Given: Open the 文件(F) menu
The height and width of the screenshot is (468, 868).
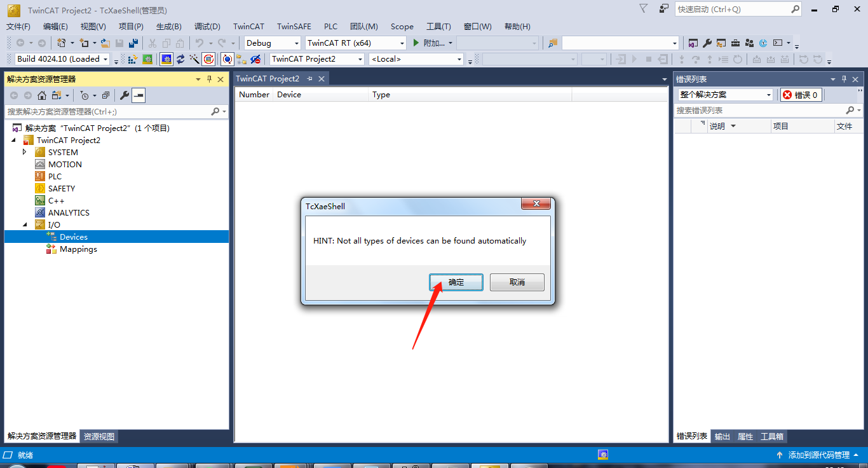Looking at the screenshot, I should click(18, 26).
